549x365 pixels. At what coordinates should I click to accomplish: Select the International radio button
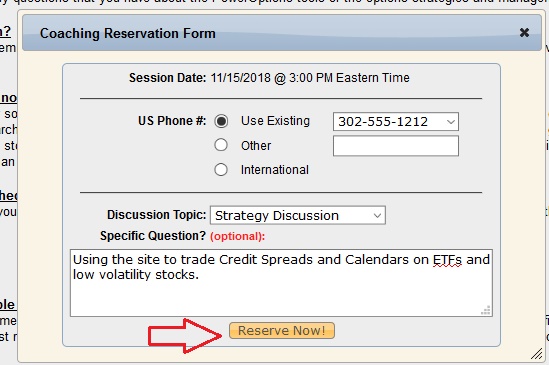pyautogui.click(x=221, y=170)
